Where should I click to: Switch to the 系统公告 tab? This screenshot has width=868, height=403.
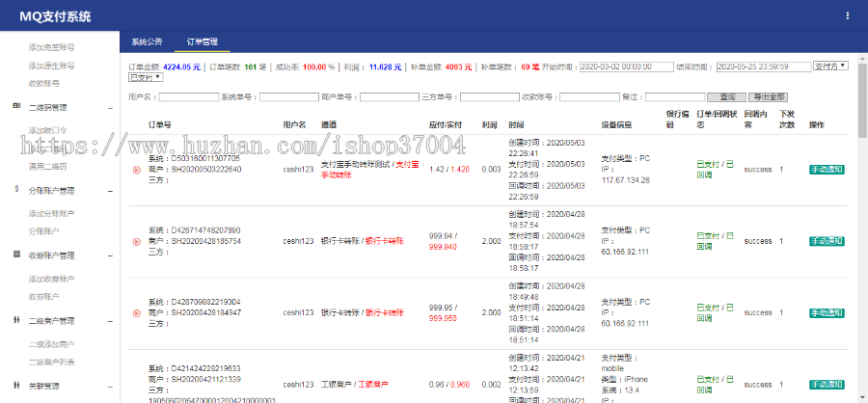(x=147, y=41)
